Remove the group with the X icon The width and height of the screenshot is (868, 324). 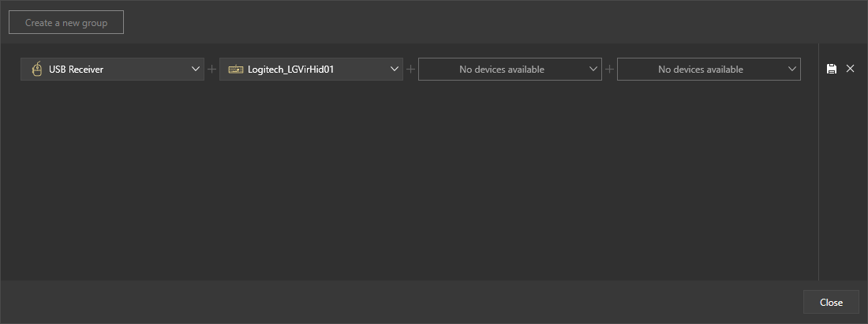[x=850, y=69]
